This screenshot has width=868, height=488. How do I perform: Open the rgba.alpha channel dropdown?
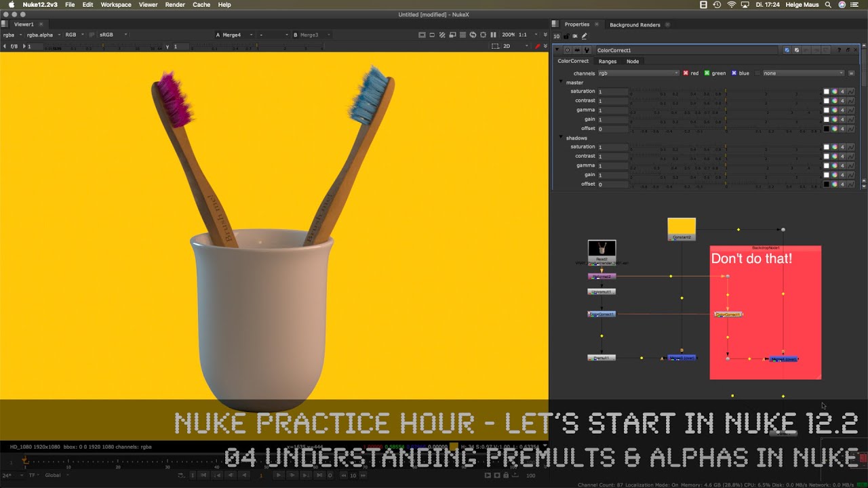(x=43, y=35)
